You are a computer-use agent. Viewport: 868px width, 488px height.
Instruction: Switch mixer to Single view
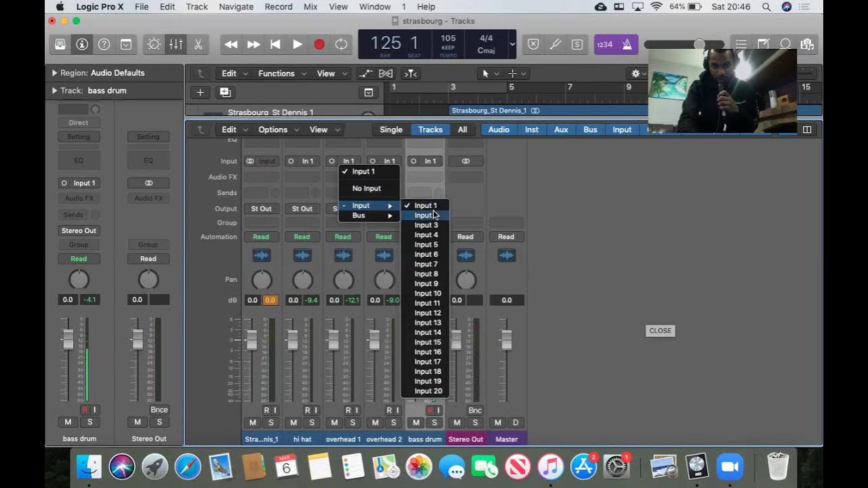(391, 129)
